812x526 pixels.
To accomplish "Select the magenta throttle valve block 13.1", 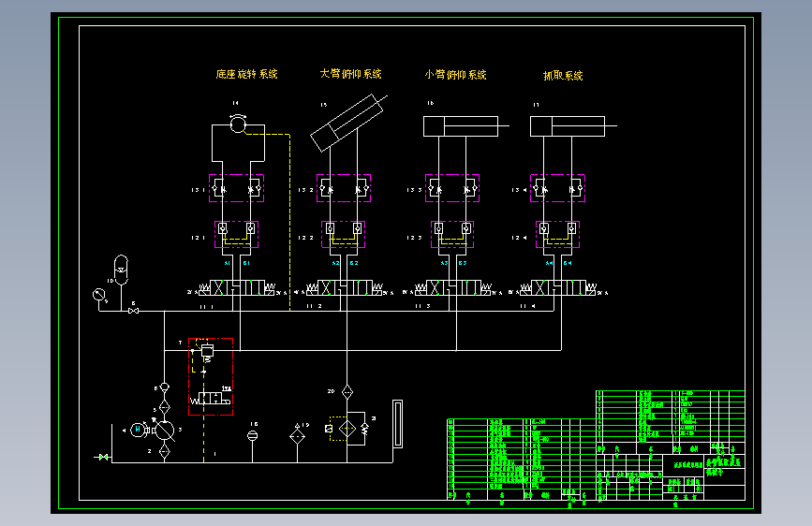I will coord(237,188).
